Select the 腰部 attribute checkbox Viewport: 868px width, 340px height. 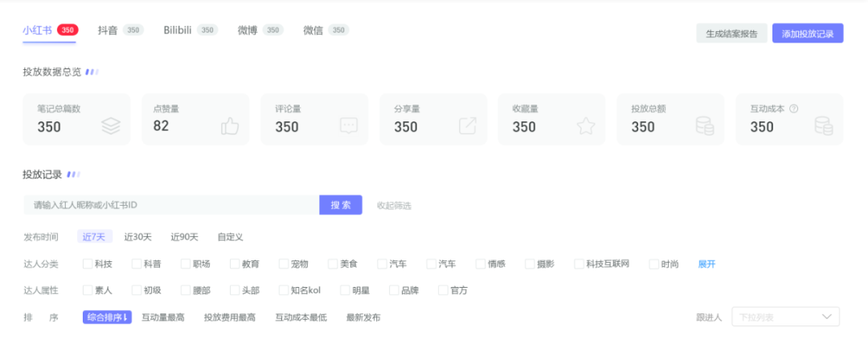pyautogui.click(x=186, y=290)
